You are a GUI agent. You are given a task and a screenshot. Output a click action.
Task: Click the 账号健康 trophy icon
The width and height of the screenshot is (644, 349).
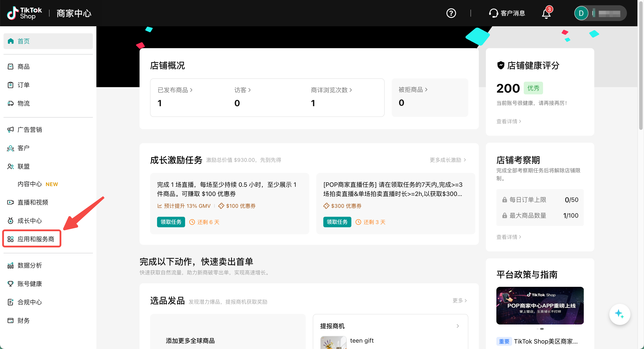(x=11, y=284)
